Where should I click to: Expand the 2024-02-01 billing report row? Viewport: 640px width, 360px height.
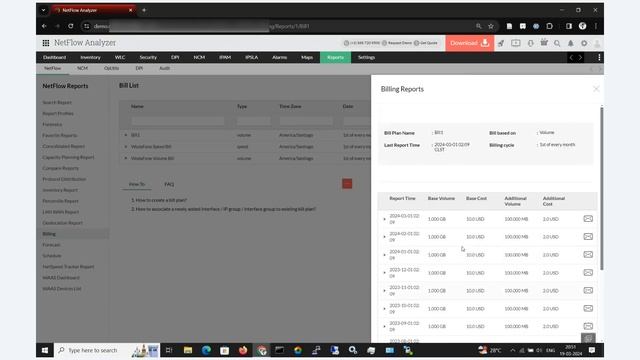point(384,237)
